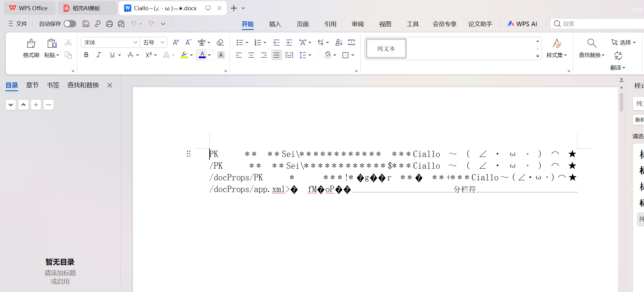The width and height of the screenshot is (644, 292).
Task: Click the vertical scrollbar of the document
Action: [x=622, y=102]
